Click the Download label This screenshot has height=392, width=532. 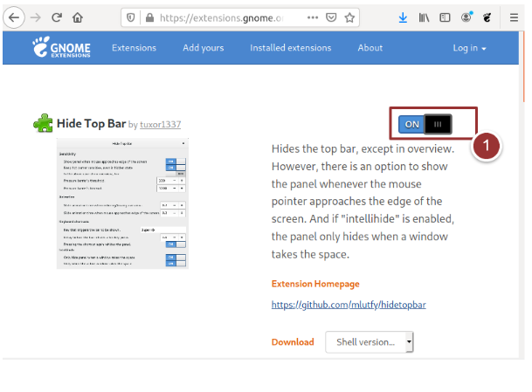click(x=293, y=342)
